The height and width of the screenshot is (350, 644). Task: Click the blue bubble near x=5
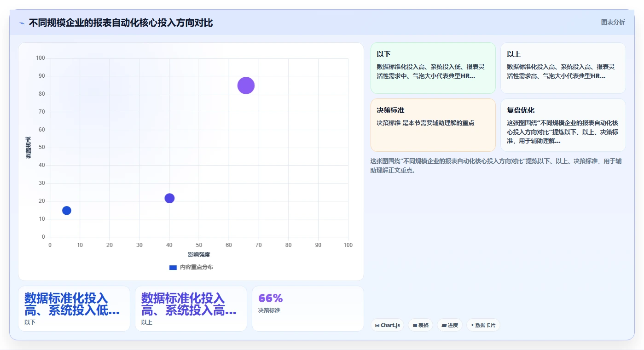click(67, 211)
